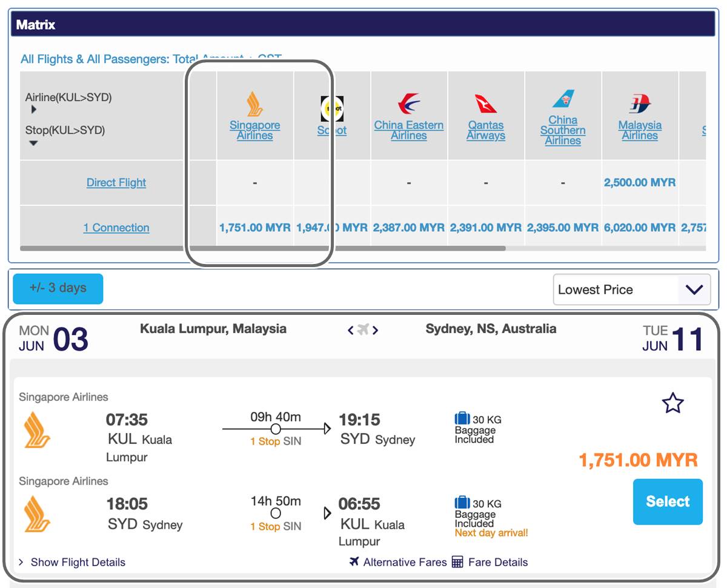Pick the 2,500.00 MYR direct flight fare

[x=640, y=182]
